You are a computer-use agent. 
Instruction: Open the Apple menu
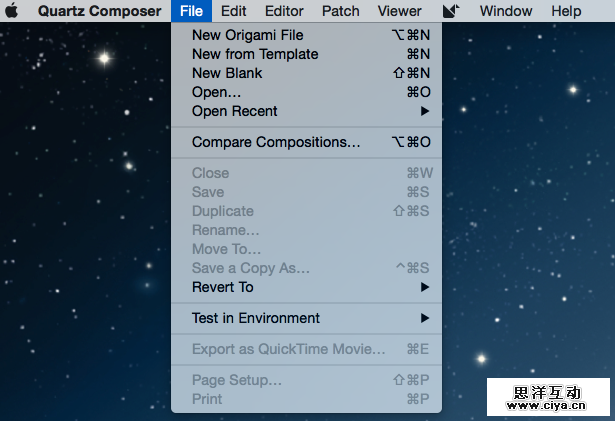[13, 11]
